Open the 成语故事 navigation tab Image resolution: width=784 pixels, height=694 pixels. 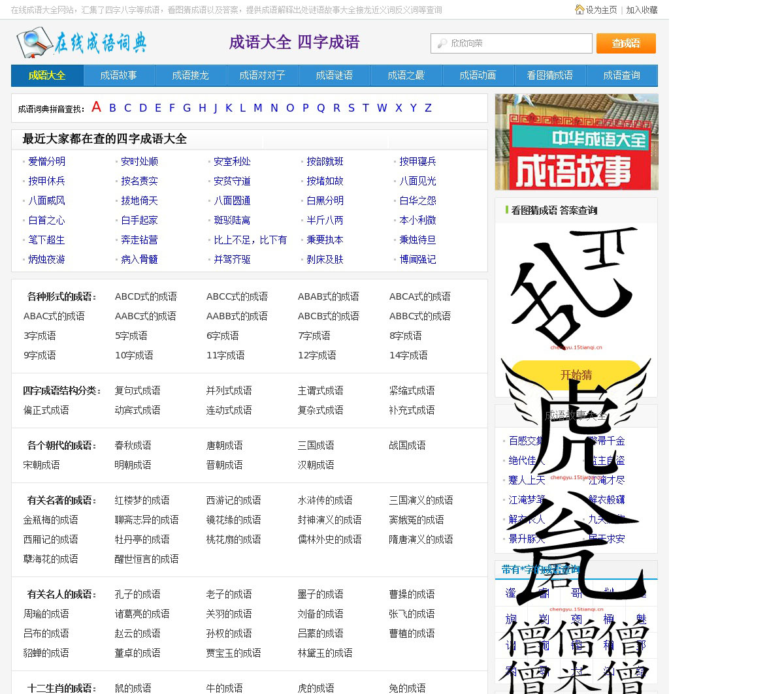pos(118,76)
